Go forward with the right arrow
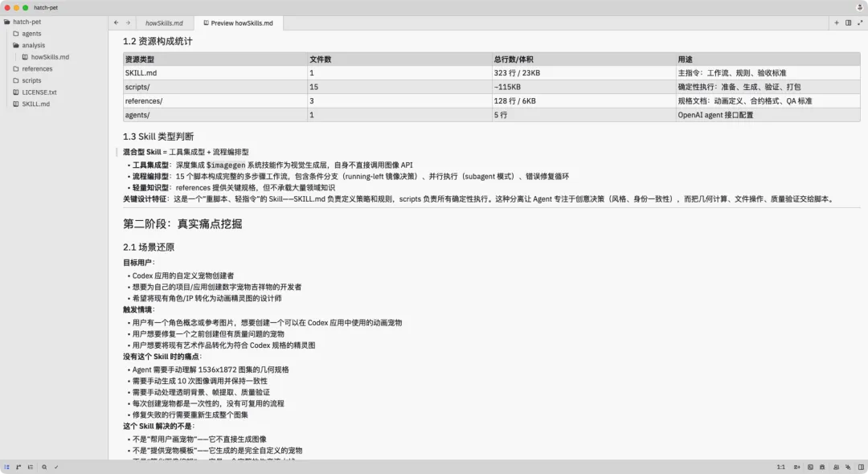This screenshot has width=868, height=474. pyautogui.click(x=128, y=22)
